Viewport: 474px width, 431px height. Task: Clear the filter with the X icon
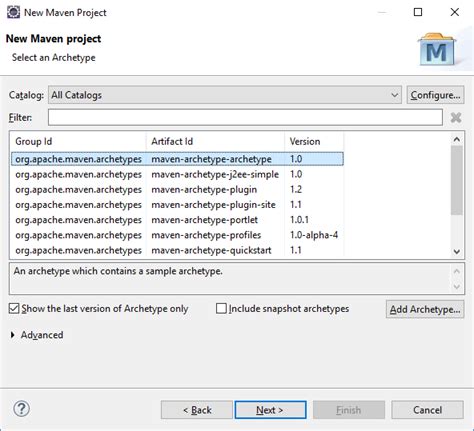click(456, 118)
